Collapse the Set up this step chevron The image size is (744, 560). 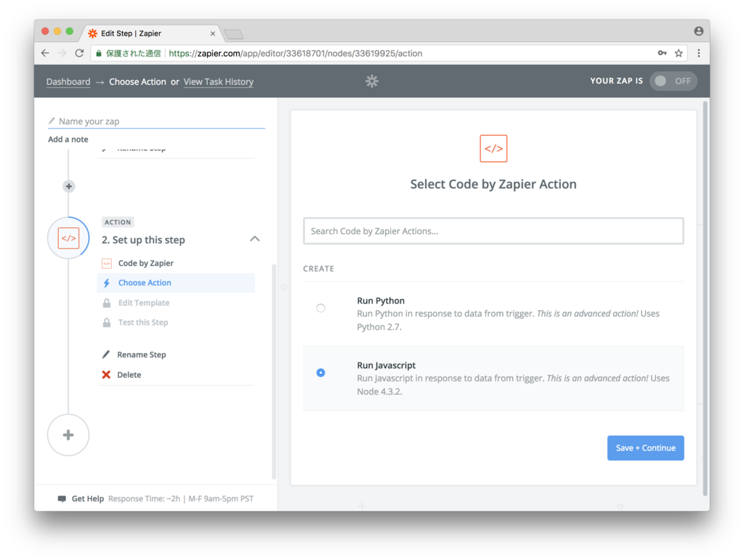pos(255,239)
